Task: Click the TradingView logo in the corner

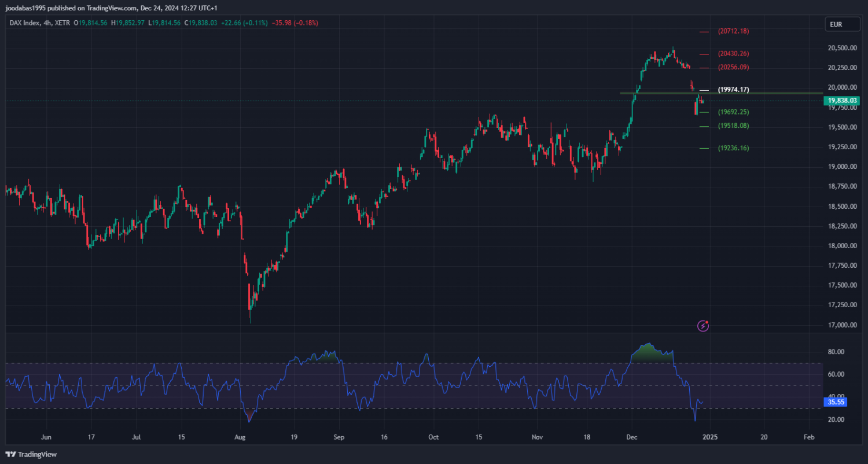Action: pos(31,454)
